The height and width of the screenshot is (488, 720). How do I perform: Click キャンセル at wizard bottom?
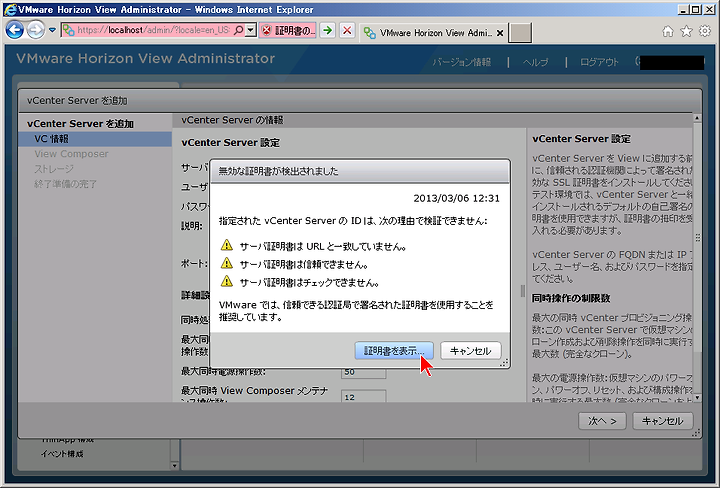pyautogui.click(x=662, y=421)
